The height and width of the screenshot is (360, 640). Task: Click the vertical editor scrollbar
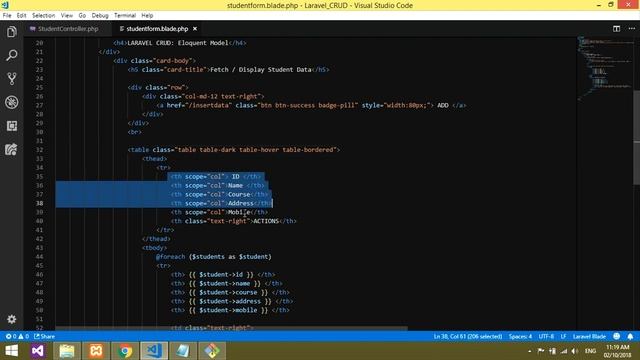(x=636, y=137)
